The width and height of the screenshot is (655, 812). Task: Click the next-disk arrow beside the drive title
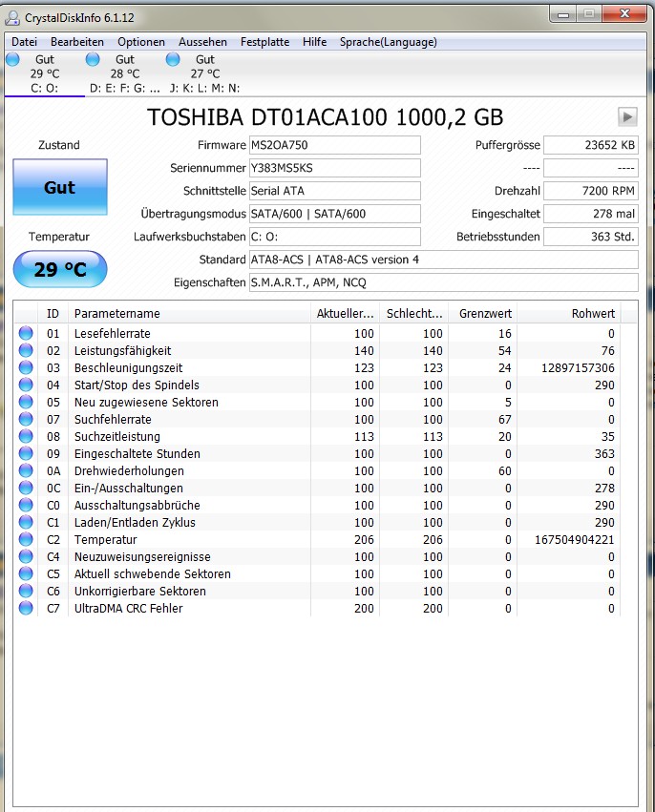[627, 117]
